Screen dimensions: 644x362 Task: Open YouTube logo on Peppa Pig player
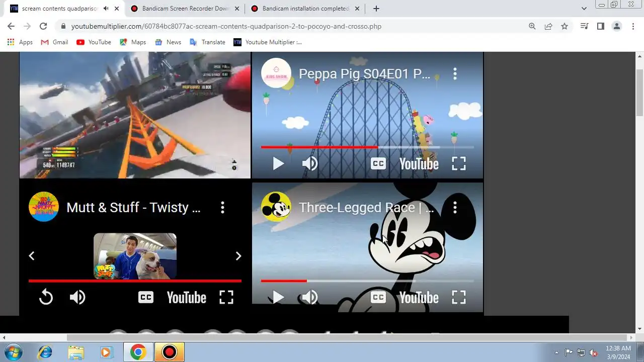[x=419, y=164]
